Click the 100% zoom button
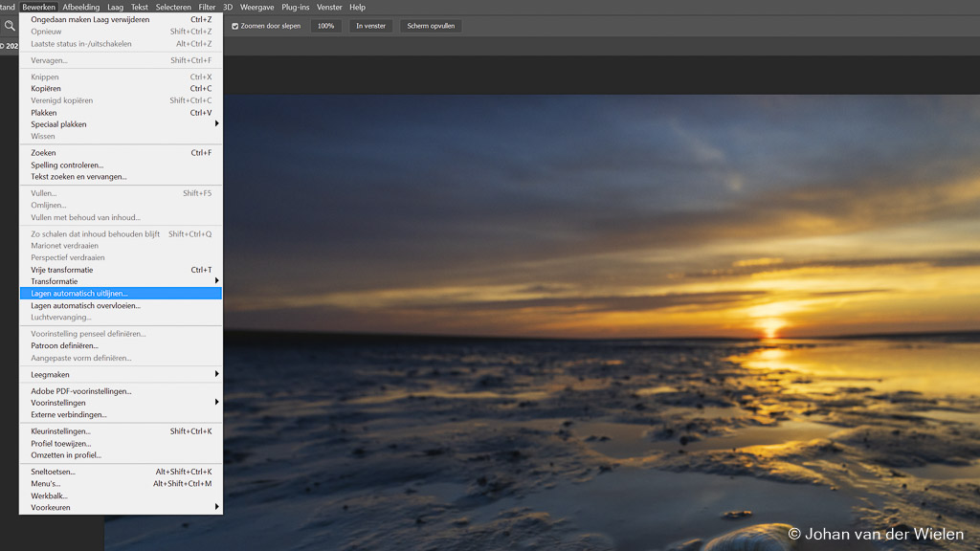 (x=325, y=26)
